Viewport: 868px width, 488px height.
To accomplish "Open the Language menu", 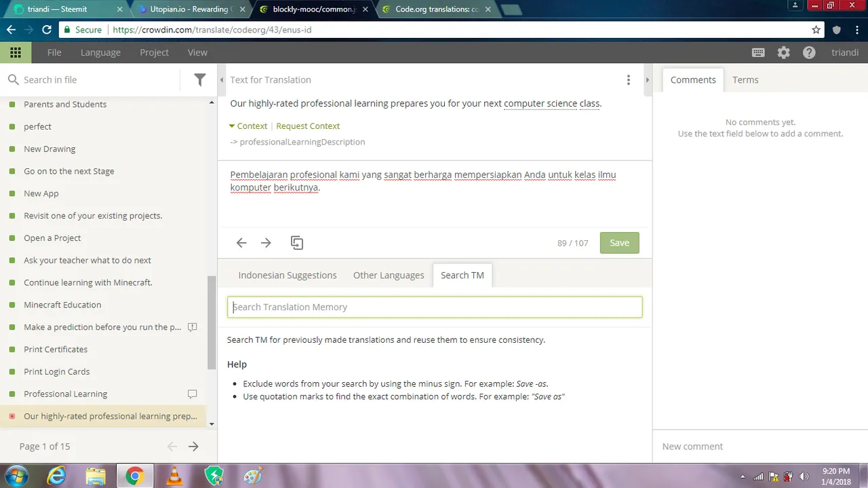I will click(100, 52).
